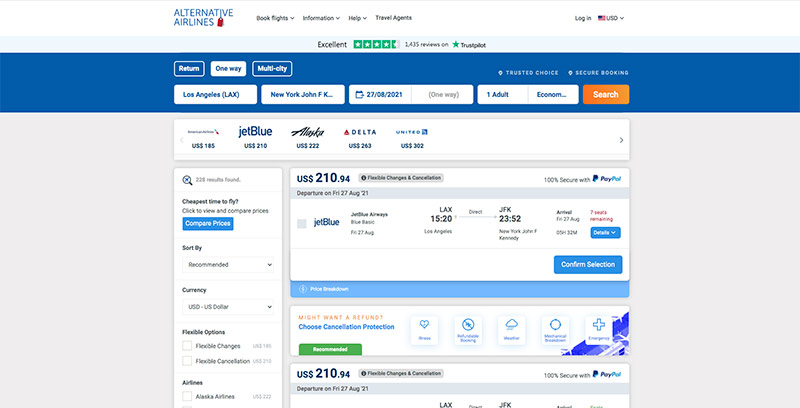
Task: Select the United logo in airline carousel
Action: [x=412, y=132]
